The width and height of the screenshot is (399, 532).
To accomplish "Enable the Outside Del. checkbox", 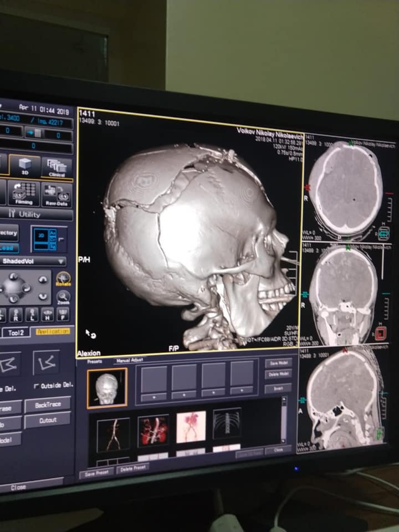I will coord(37,385).
